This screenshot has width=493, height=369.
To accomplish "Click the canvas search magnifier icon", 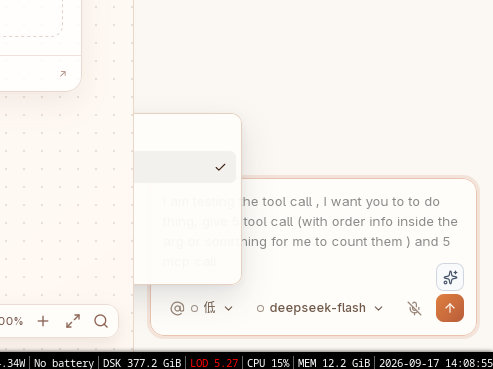I will click(101, 321).
